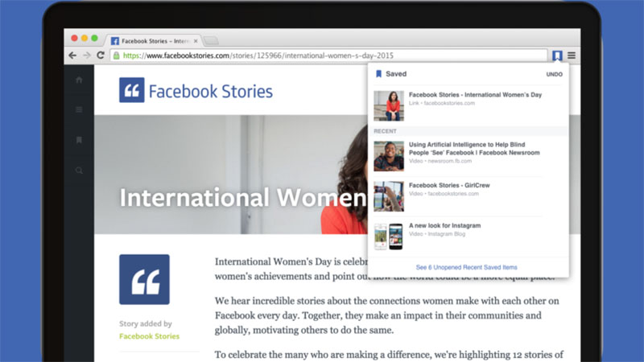Click the RECENT section label
Image resolution: width=644 pixels, height=362 pixels.
385,131
